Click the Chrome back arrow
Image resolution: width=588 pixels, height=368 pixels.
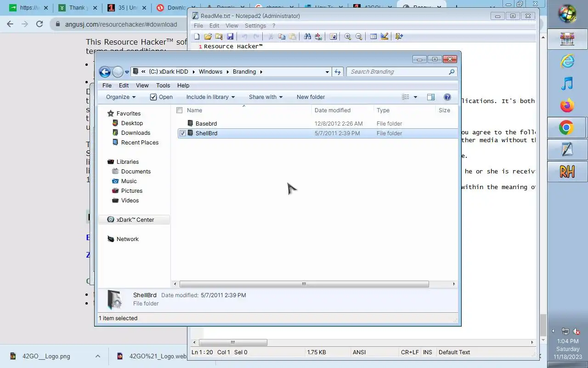(10, 24)
